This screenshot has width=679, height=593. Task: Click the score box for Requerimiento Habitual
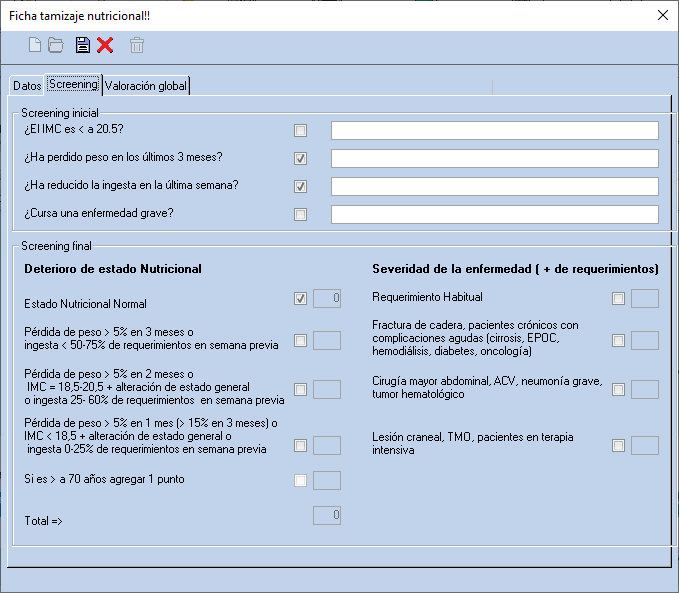point(645,298)
